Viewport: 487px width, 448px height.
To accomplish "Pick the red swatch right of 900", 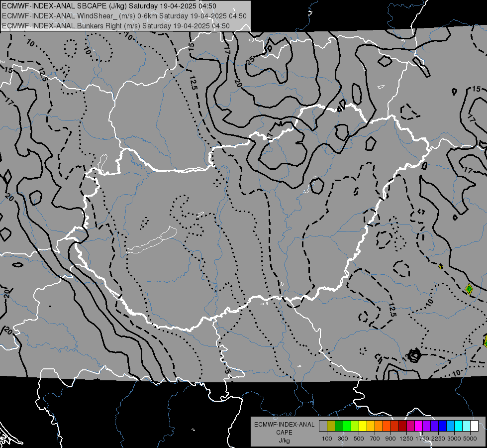I will (395, 426).
